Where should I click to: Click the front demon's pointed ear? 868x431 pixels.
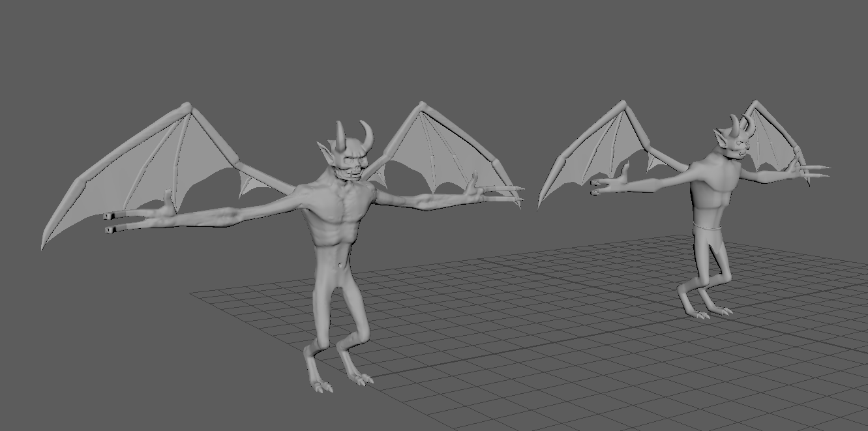coord(326,154)
